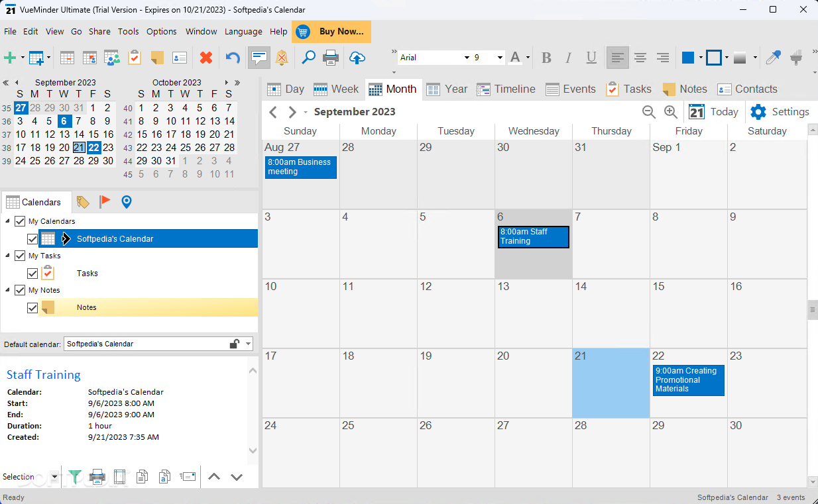818x504 pixels.
Task: Click the new note yellow sticky icon
Action: [157, 58]
